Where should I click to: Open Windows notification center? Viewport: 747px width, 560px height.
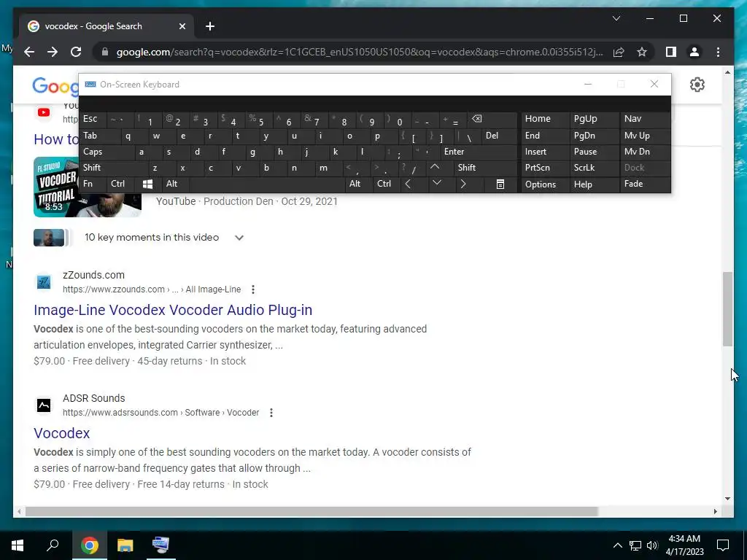(x=723, y=545)
